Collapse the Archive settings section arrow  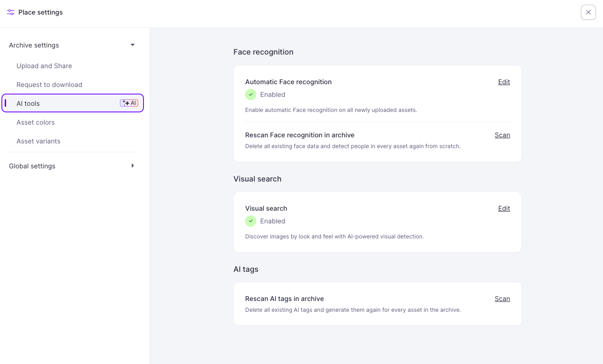point(133,45)
